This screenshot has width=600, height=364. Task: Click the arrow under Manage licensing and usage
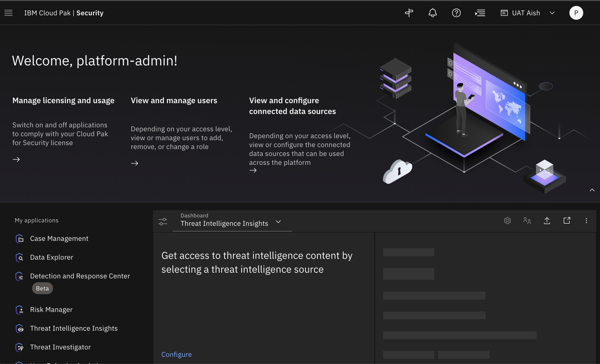coord(16,159)
